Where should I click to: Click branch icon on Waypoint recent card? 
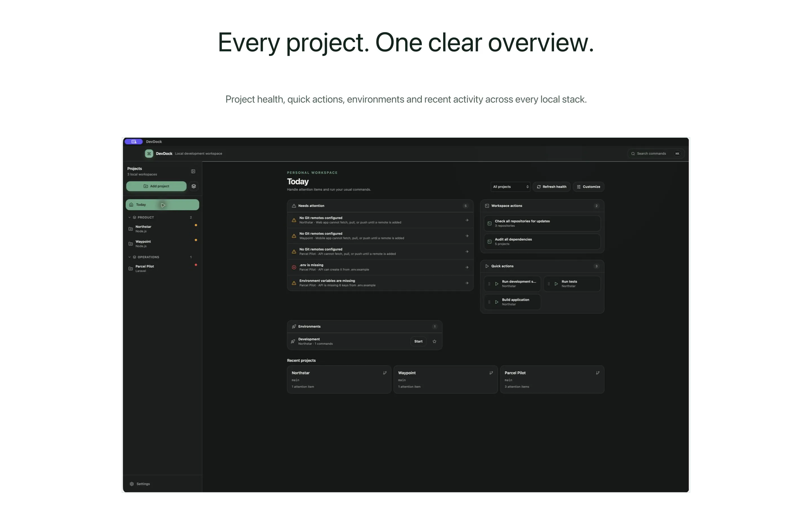491,373
